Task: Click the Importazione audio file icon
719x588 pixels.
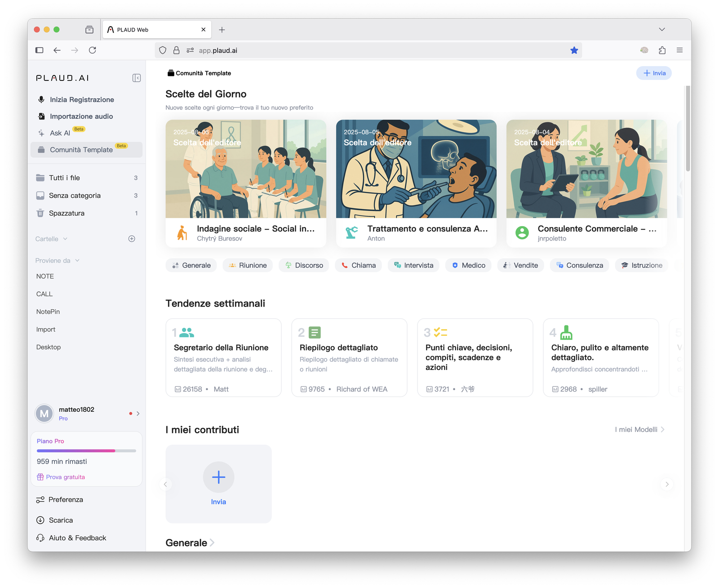Action: pyautogui.click(x=41, y=116)
